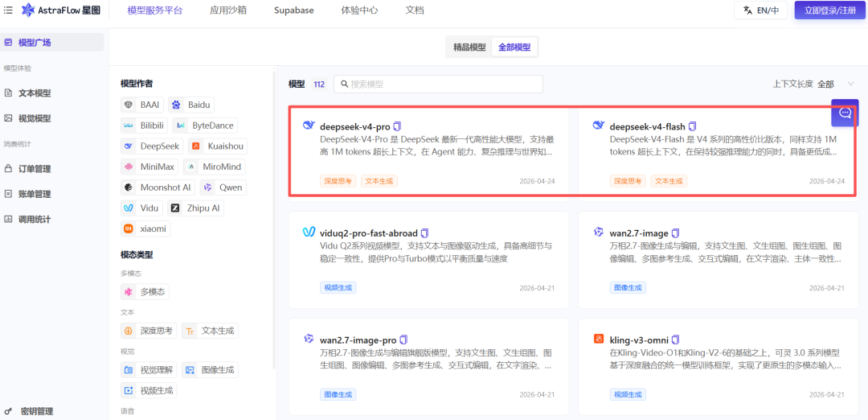868x420 pixels.
Task: Select 模型广场 in sidebar
Action: tap(52, 42)
